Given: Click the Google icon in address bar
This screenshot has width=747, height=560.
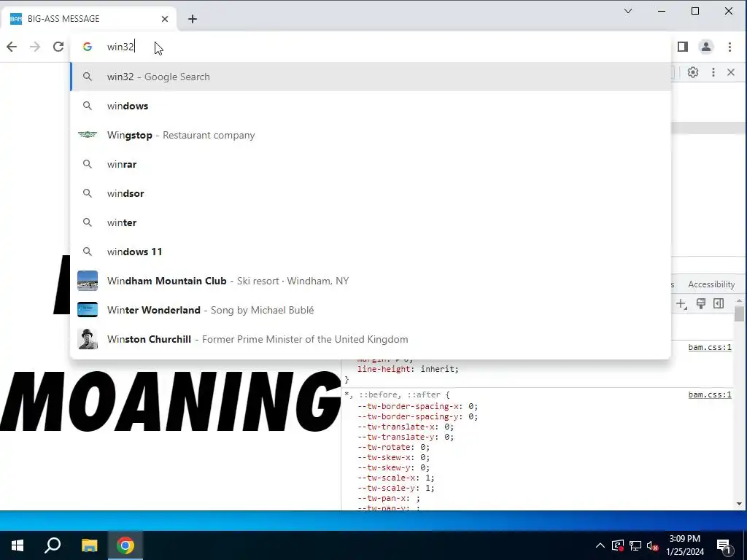Looking at the screenshot, I should [x=88, y=47].
